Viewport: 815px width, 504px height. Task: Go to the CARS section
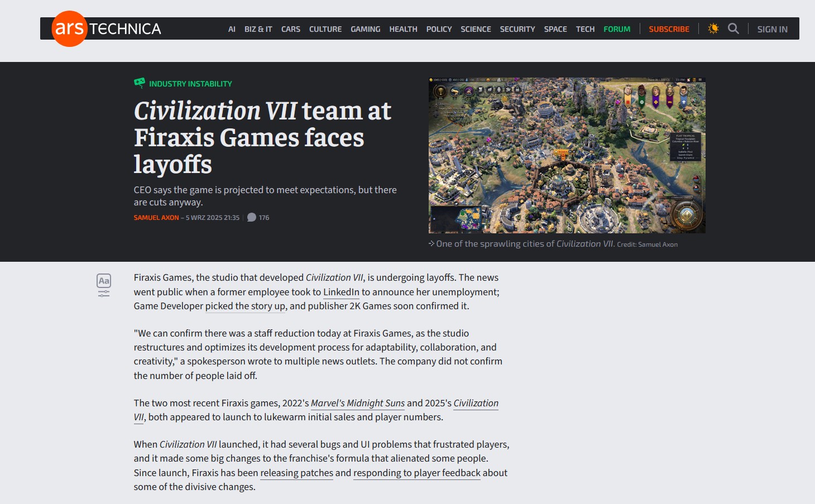(291, 29)
